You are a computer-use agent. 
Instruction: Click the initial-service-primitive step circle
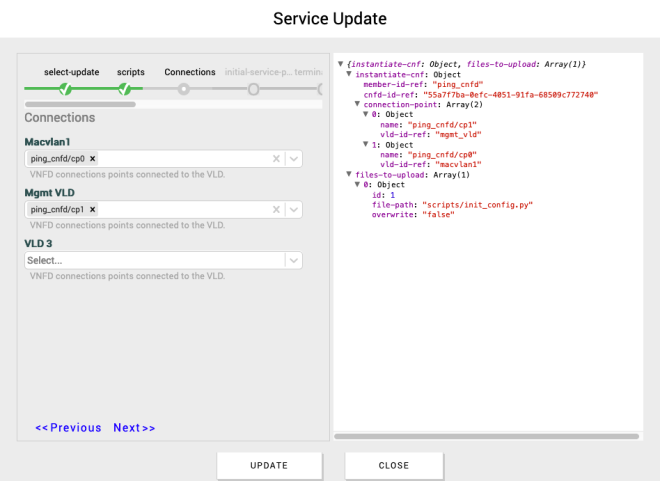click(254, 89)
